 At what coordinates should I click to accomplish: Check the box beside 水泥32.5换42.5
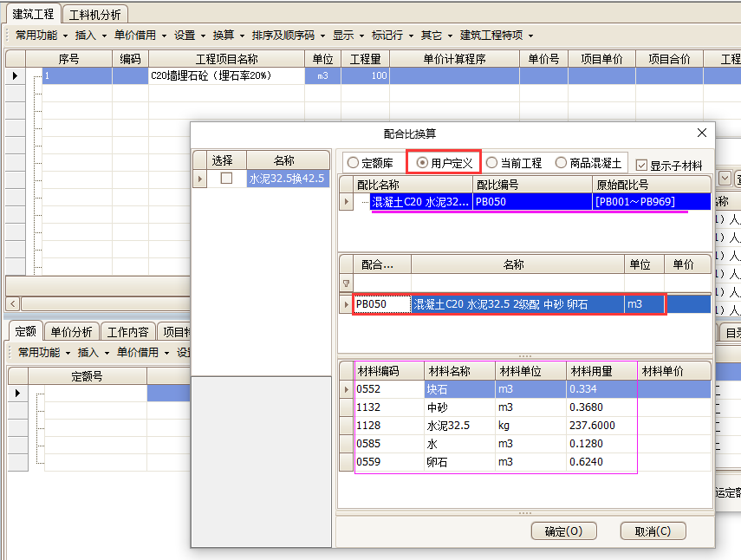tap(227, 179)
